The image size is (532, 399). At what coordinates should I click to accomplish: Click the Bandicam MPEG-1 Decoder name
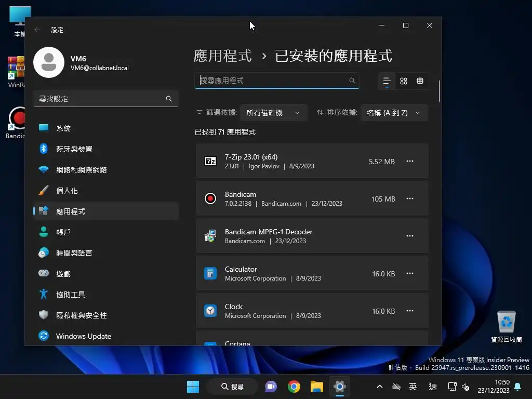(269, 232)
